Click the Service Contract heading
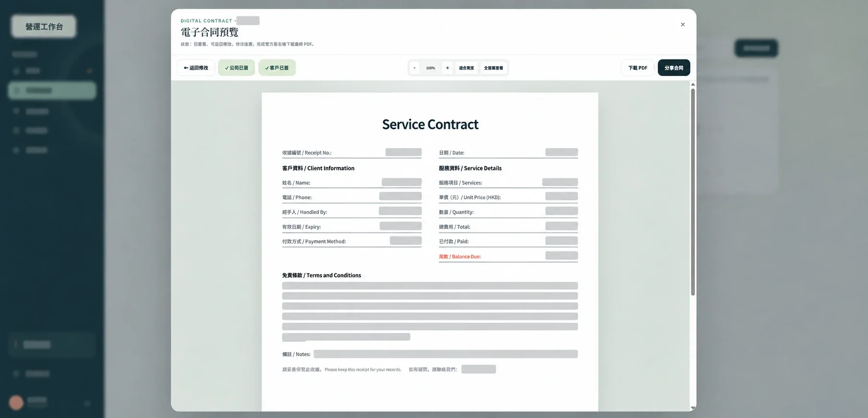The height and width of the screenshot is (418, 868). [x=430, y=124]
